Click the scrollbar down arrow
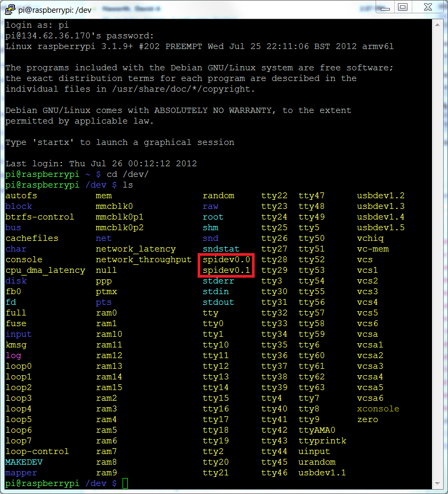 click(x=437, y=483)
